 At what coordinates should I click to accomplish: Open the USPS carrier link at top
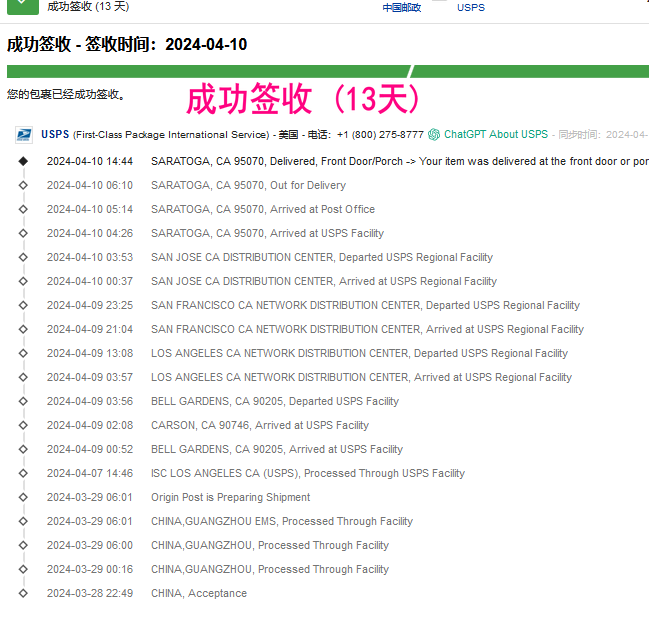click(x=471, y=8)
